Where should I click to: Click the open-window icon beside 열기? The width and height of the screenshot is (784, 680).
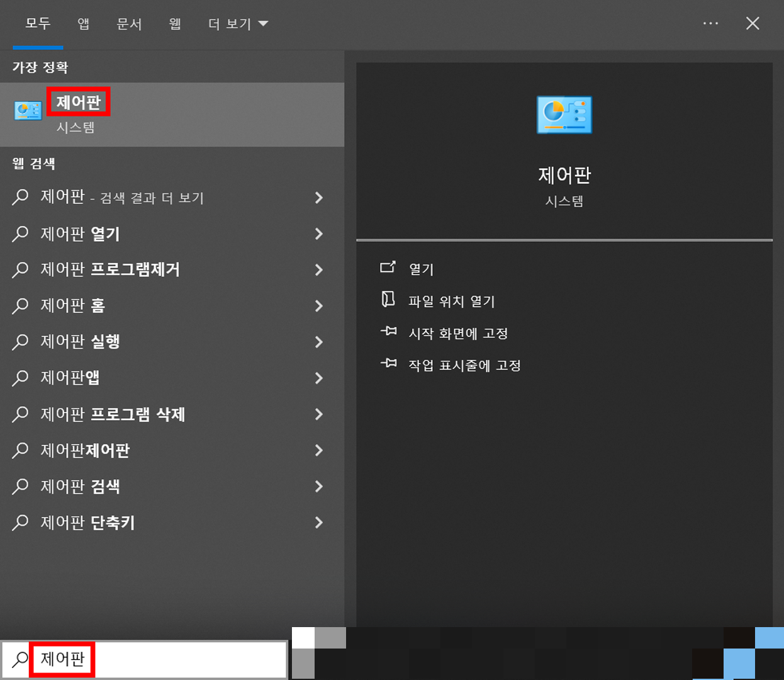point(388,267)
